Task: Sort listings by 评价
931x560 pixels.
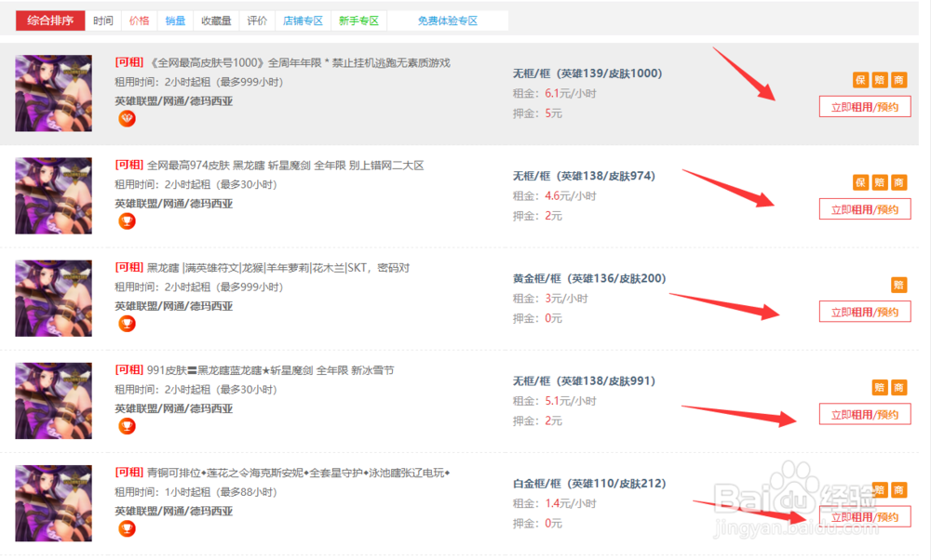Action: click(257, 20)
